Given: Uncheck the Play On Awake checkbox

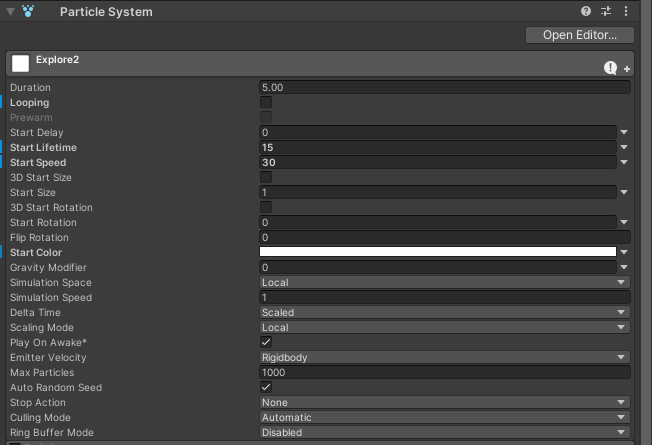Looking at the screenshot, I should [x=266, y=342].
